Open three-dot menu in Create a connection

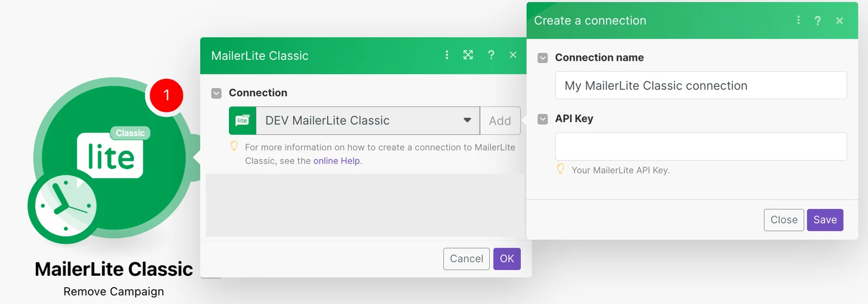pyautogui.click(x=798, y=20)
